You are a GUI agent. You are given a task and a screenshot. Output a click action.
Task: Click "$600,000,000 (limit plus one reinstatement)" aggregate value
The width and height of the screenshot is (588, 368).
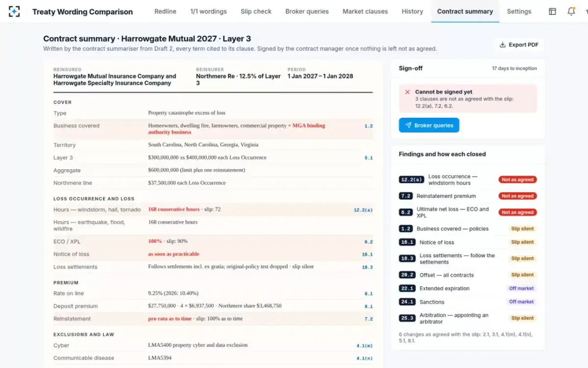[x=196, y=170]
